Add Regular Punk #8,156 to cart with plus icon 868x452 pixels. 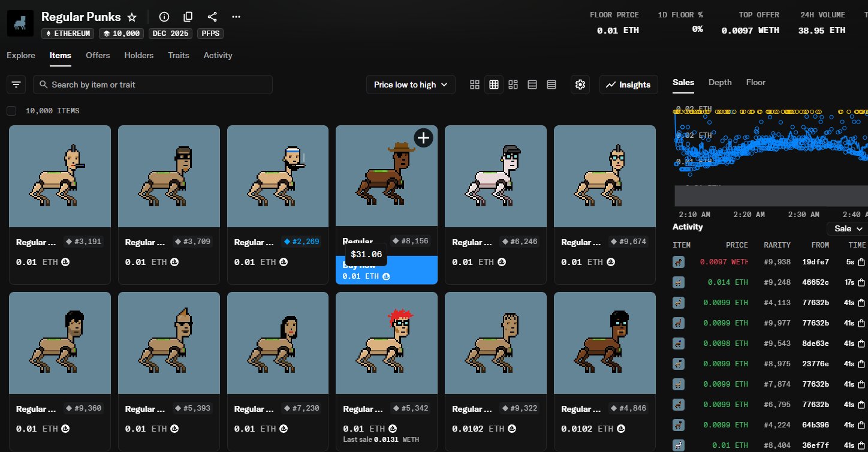[423, 137]
